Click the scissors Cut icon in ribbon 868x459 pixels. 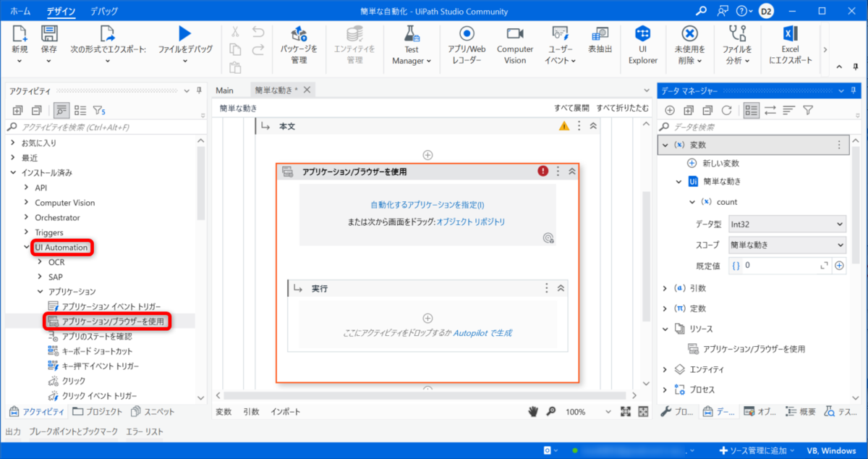(235, 32)
